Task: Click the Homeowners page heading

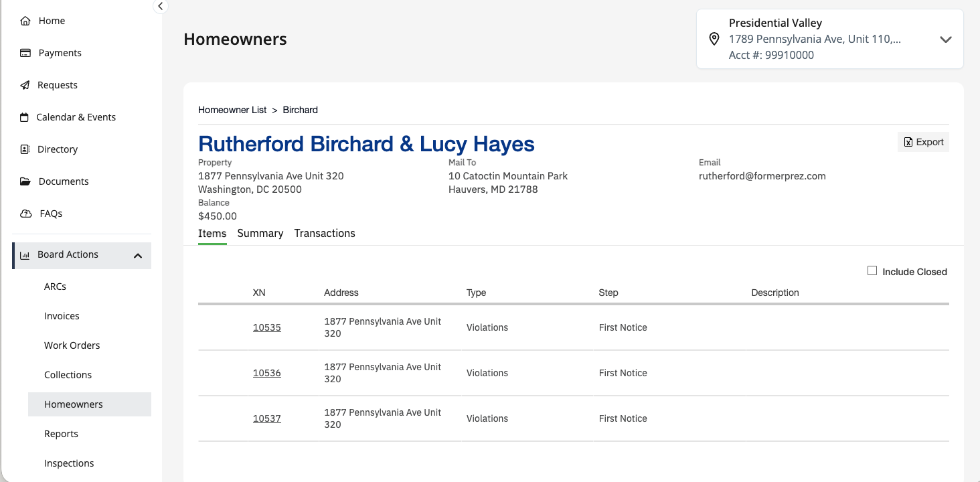Action: pyautogui.click(x=235, y=39)
